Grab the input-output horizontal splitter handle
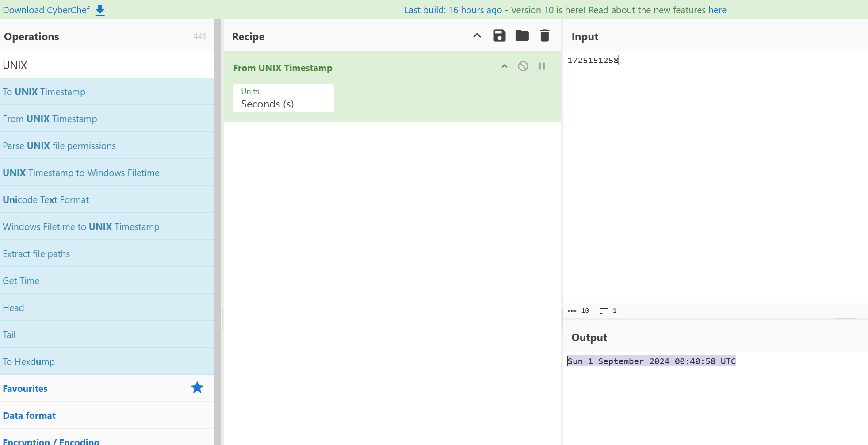This screenshot has width=868, height=445. (x=846, y=318)
